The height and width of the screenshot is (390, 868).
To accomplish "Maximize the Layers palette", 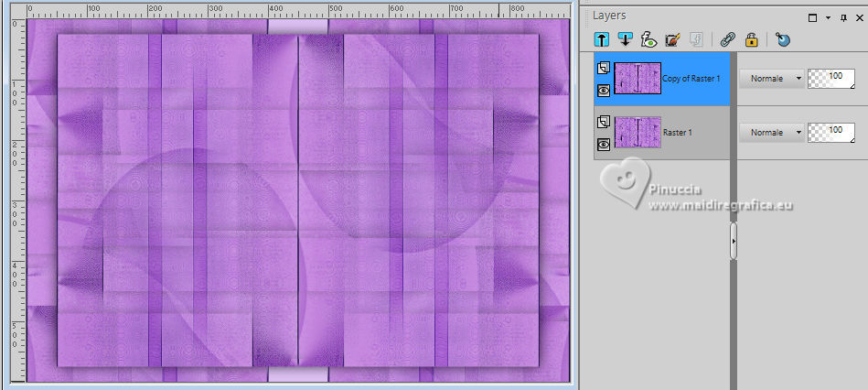I will (812, 17).
